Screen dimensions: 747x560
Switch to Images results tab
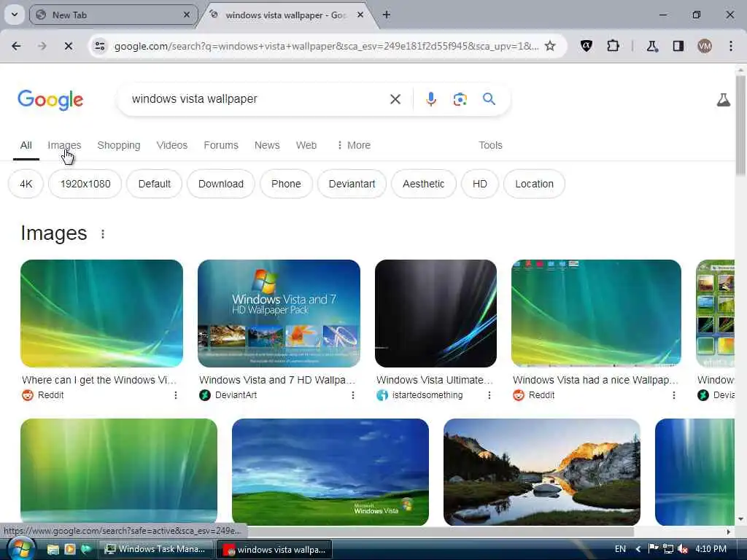point(64,145)
